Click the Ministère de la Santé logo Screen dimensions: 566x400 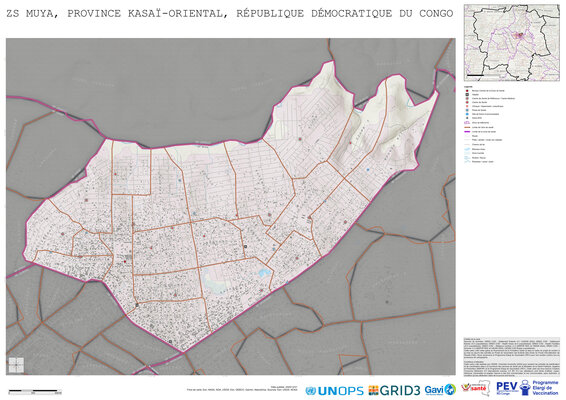click(x=476, y=388)
